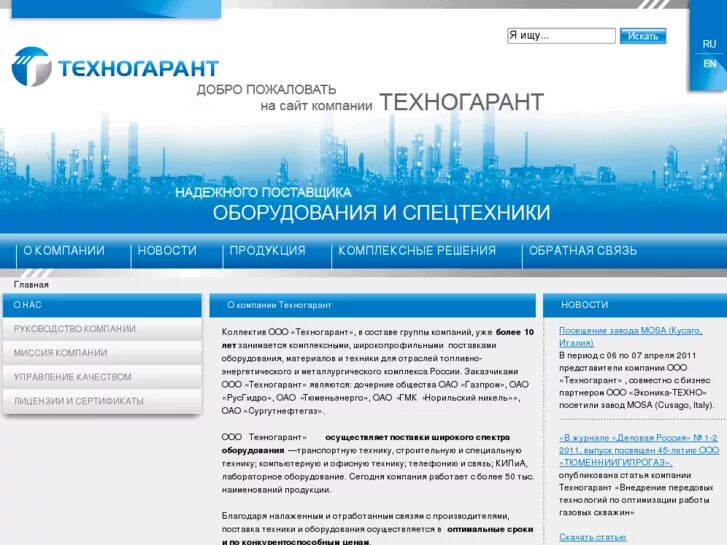
Task: Open 'В журнале Деловая Россия' news link
Action: [638, 450]
